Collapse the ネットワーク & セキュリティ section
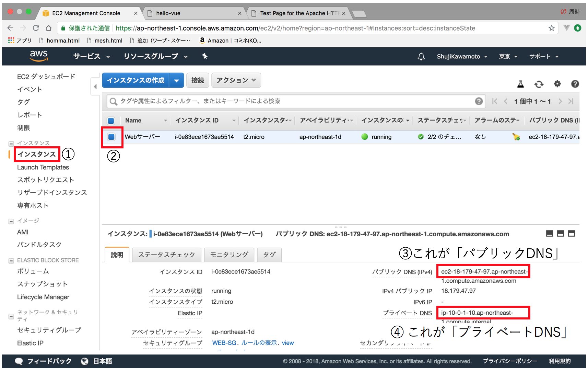Screen dimensions: 588x371 point(11,316)
